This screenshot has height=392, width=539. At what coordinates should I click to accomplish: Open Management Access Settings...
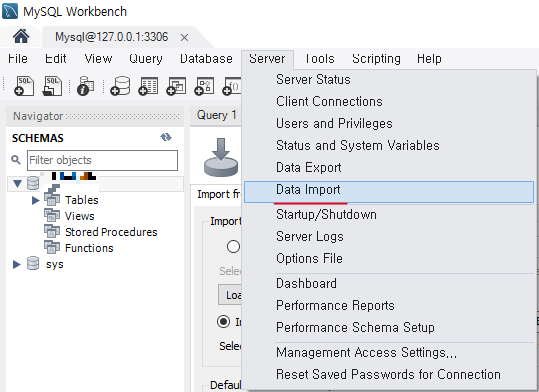point(389,353)
